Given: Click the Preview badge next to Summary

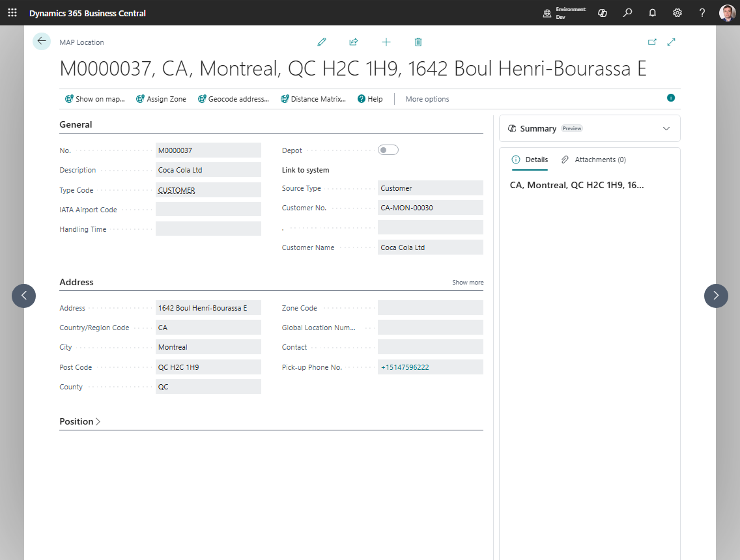Looking at the screenshot, I should pyautogui.click(x=572, y=128).
